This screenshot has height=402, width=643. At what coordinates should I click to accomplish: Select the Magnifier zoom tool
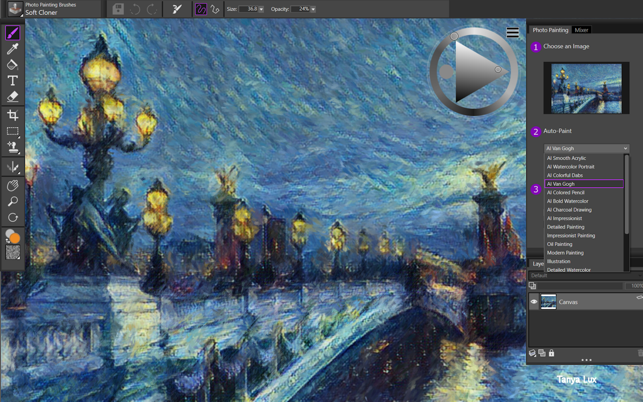point(12,201)
